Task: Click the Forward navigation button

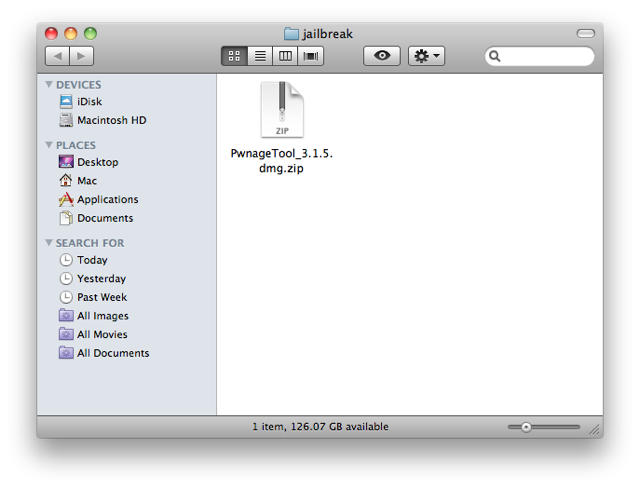Action: pyautogui.click(x=82, y=57)
